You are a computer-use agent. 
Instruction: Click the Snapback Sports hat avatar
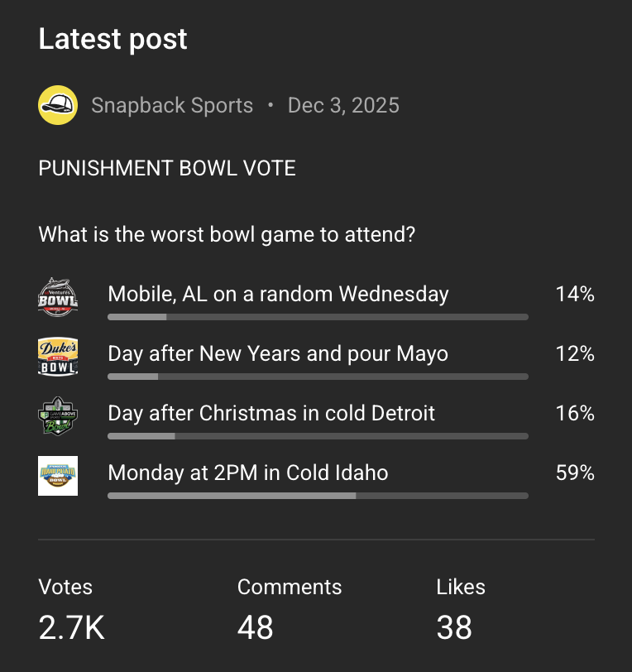point(58,105)
